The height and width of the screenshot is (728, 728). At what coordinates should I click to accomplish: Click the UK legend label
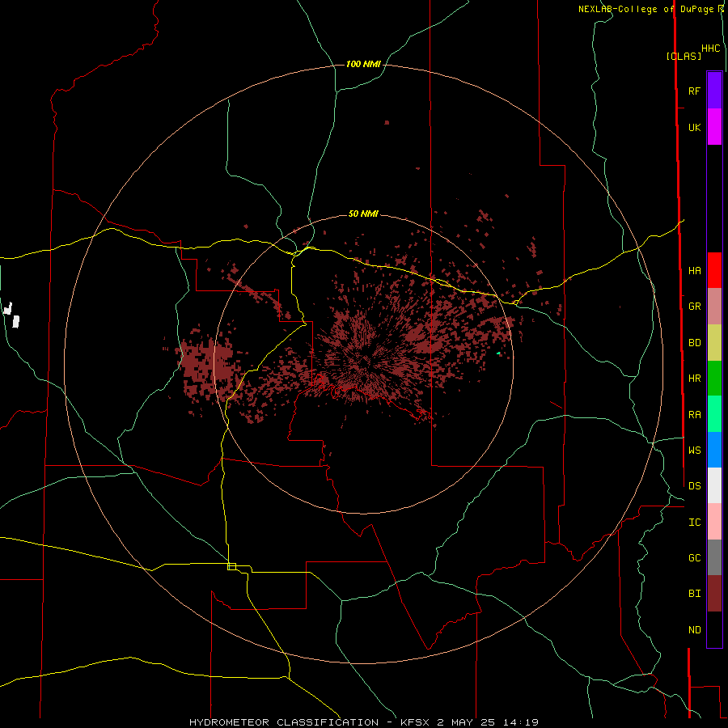point(694,128)
